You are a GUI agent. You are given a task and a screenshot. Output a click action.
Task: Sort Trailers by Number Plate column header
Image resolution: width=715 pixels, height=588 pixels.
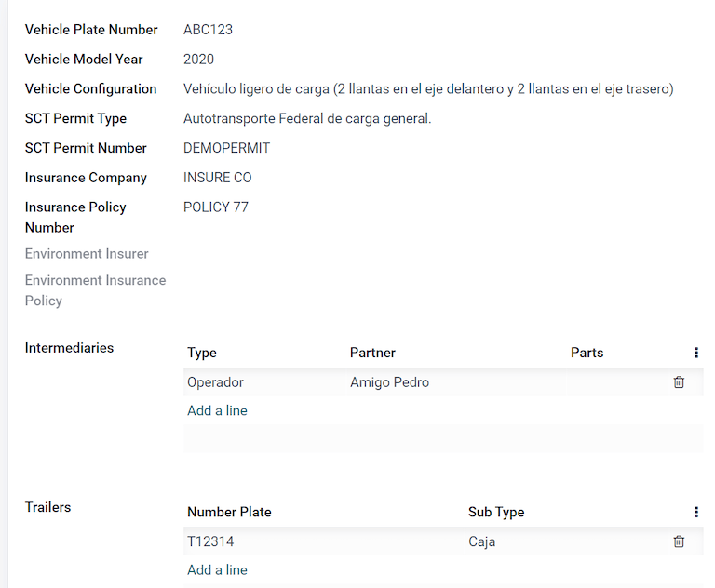pyautogui.click(x=229, y=512)
